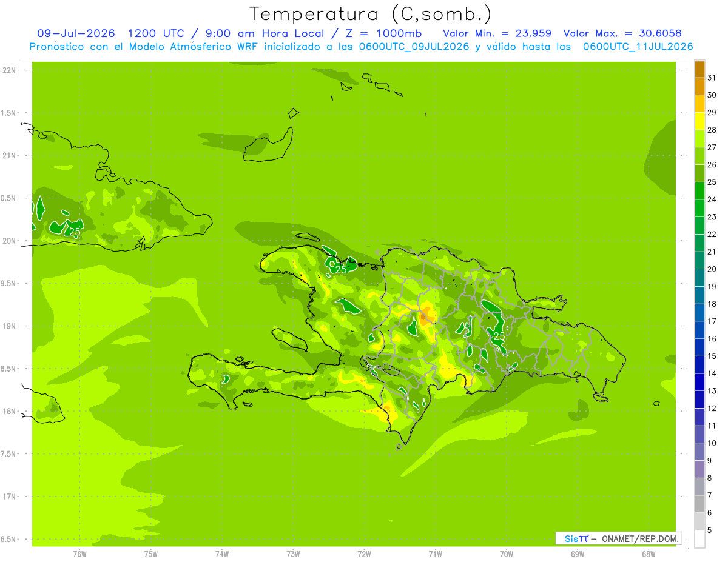The image size is (728, 562).
Task: Click the "71W" longitude axis label
Action: (x=435, y=554)
